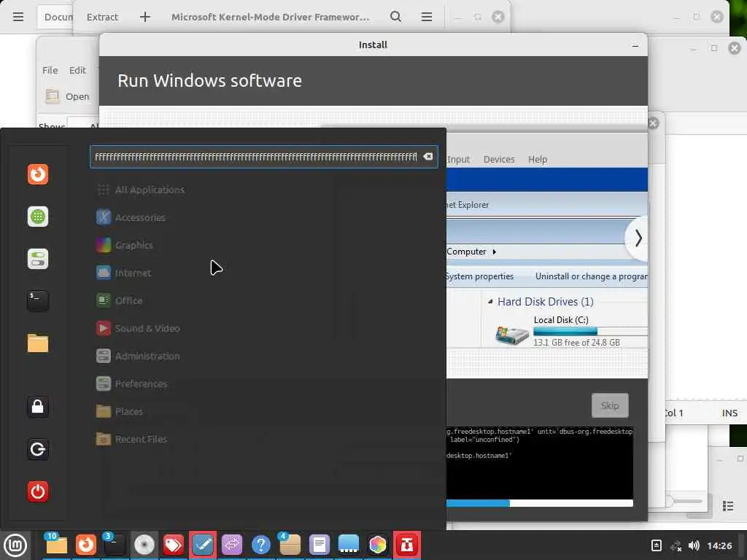Switch to the archive manager in taskbar
Viewport: 747px width, 560px height.
[290, 545]
